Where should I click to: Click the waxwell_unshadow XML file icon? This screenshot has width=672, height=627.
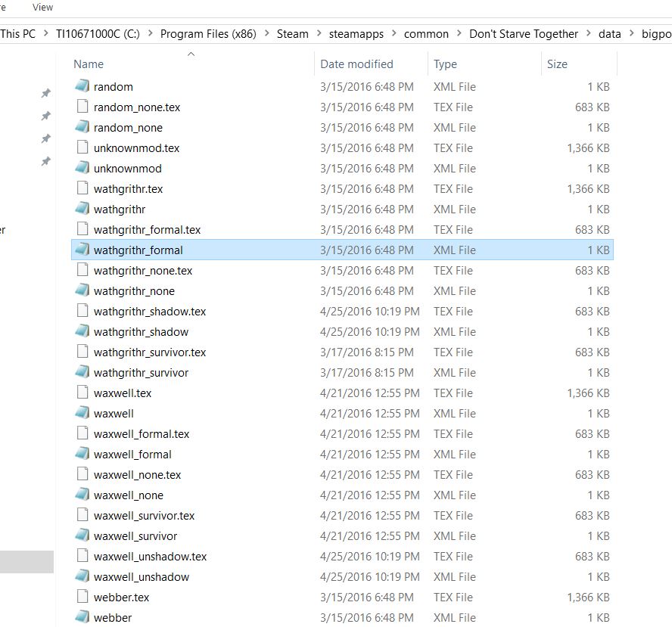(82, 577)
